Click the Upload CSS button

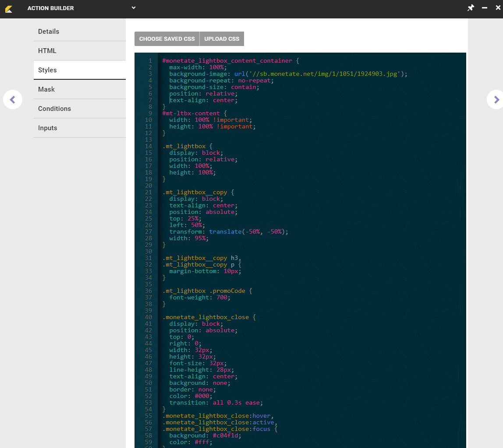222,39
